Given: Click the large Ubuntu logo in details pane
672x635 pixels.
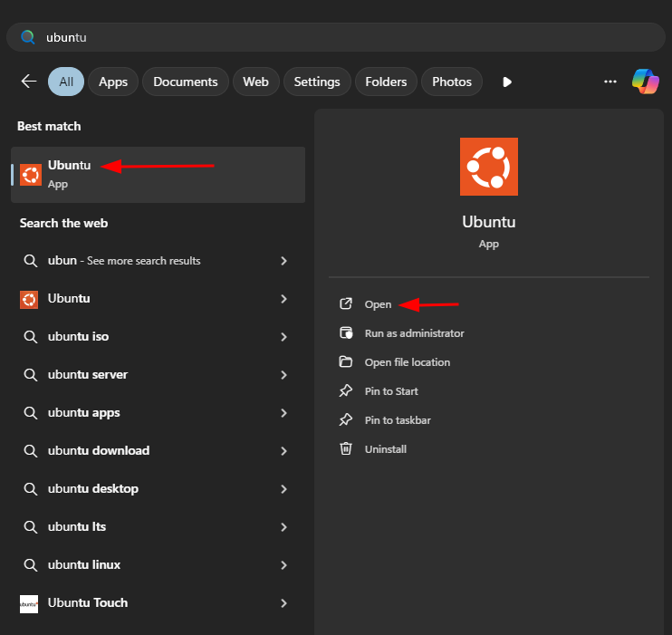Looking at the screenshot, I should point(488,167).
